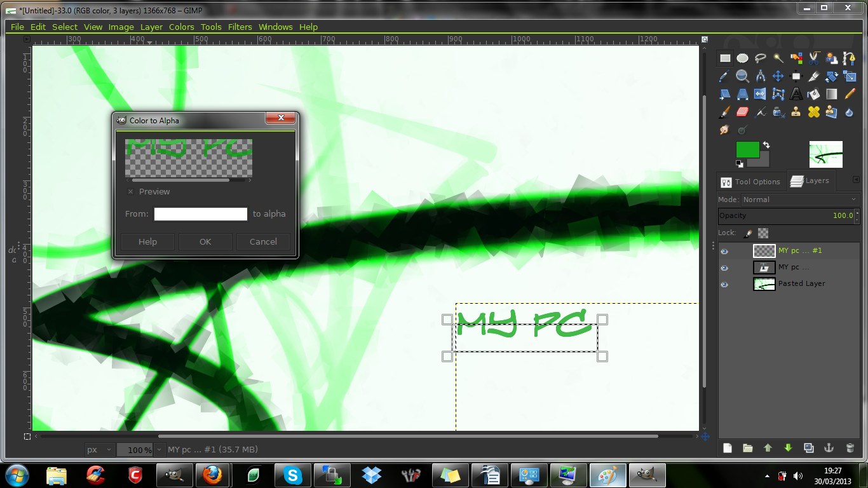Choose the Scissors Select tool
The height and width of the screenshot is (488, 868).
click(x=813, y=58)
